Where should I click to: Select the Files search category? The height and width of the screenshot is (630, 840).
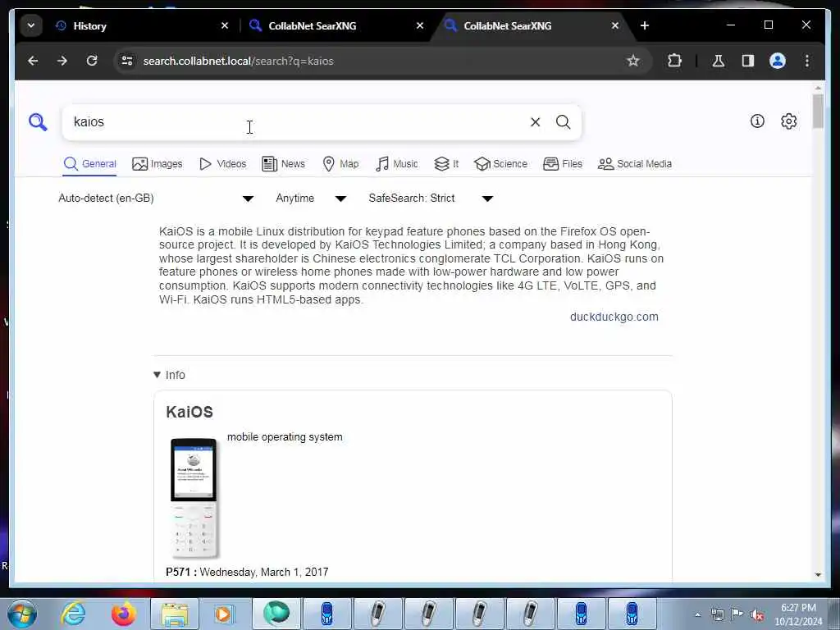point(563,164)
